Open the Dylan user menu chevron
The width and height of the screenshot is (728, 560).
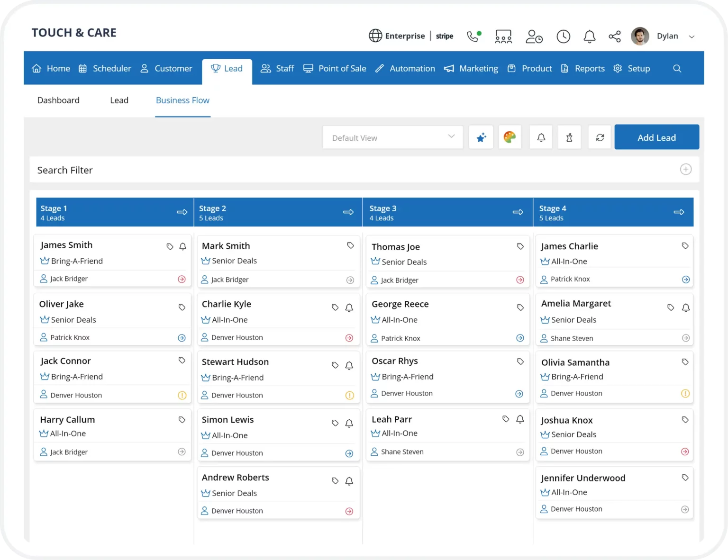coord(692,36)
